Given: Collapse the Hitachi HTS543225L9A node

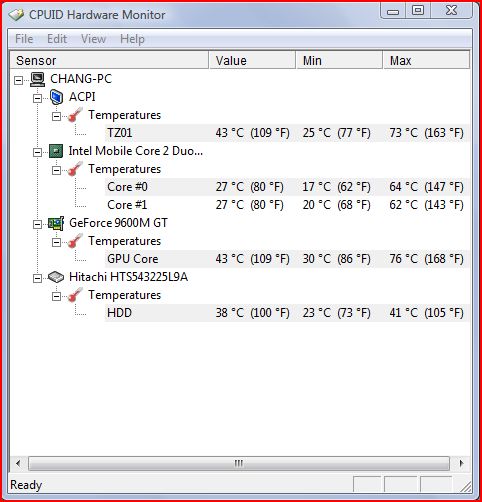Looking at the screenshot, I should pos(38,278).
